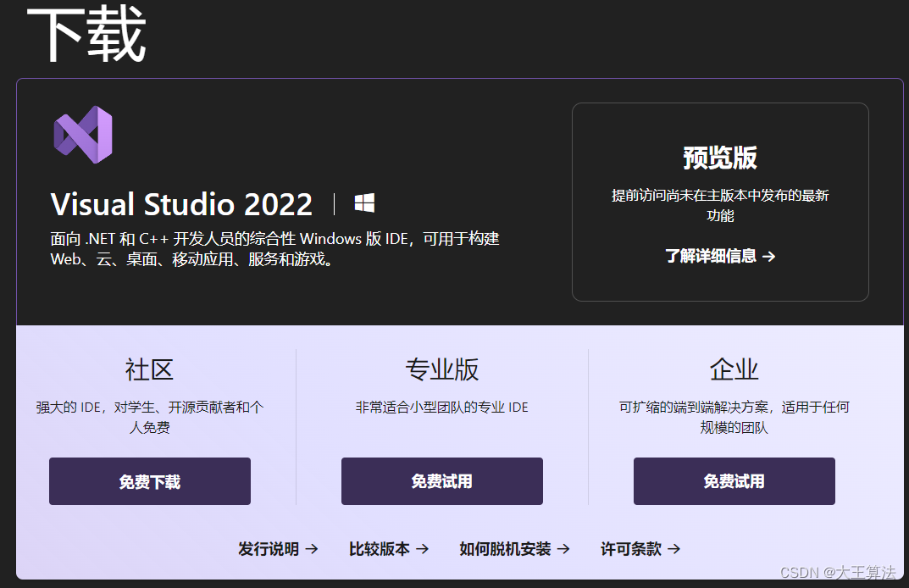This screenshot has width=909, height=588.
Task: Click the paragraph starting 面向 .NET 和 C++
Action: click(274, 249)
